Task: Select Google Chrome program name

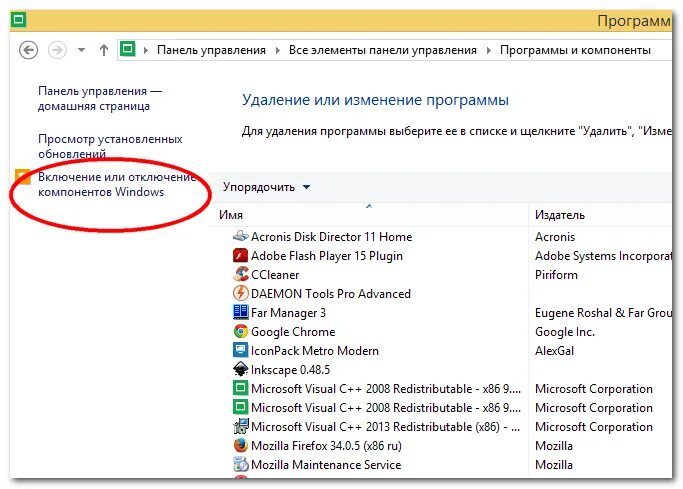Action: tap(293, 332)
